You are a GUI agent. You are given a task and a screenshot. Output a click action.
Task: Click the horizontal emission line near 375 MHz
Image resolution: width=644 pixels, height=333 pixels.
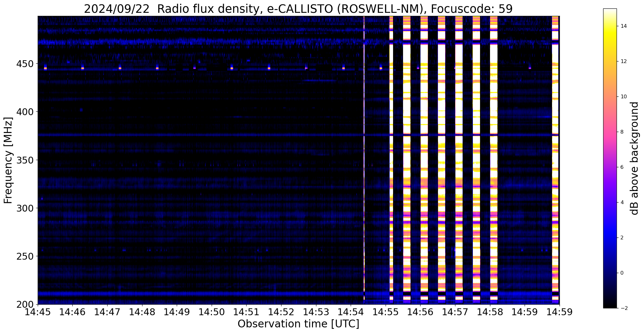tap(299, 135)
